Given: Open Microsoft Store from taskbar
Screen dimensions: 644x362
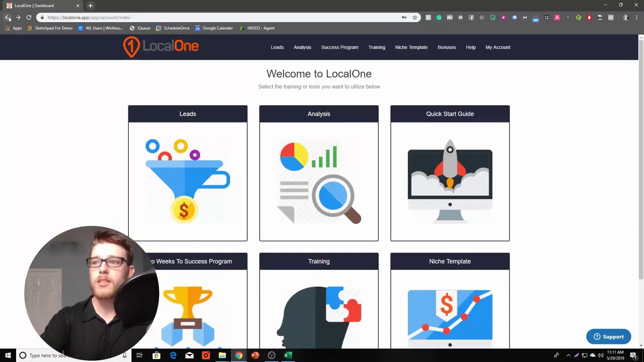Looking at the screenshot, I should click(156, 355).
